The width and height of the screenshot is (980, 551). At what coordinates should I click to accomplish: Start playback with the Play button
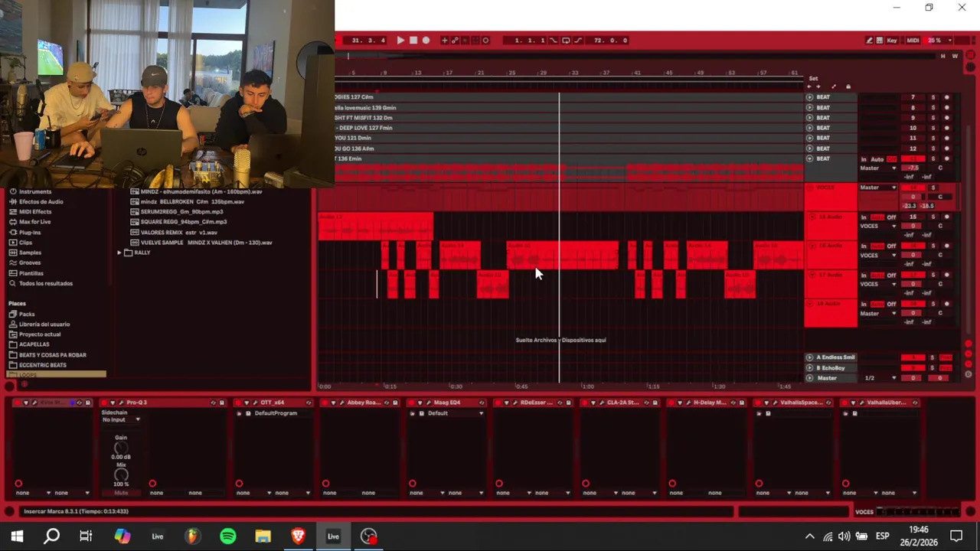click(400, 41)
